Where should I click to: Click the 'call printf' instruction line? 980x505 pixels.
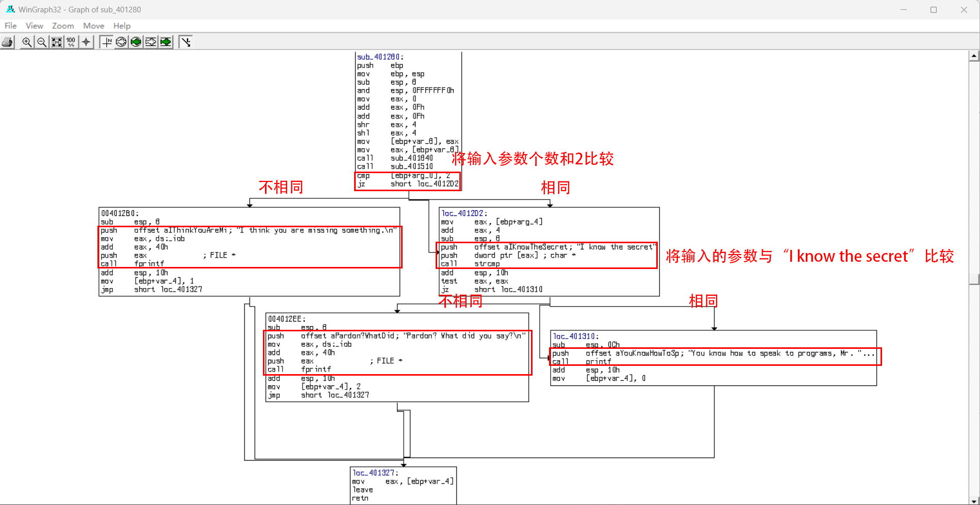(582, 362)
